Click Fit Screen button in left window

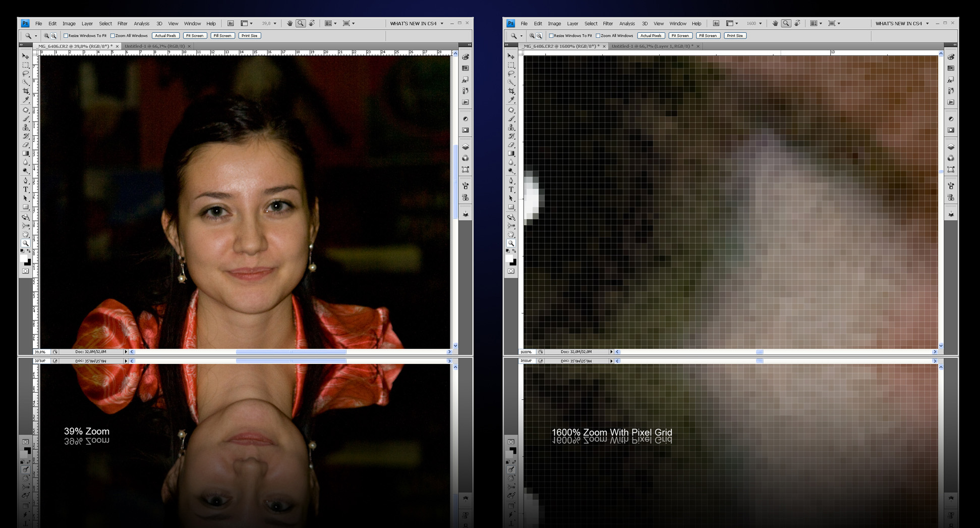point(195,36)
